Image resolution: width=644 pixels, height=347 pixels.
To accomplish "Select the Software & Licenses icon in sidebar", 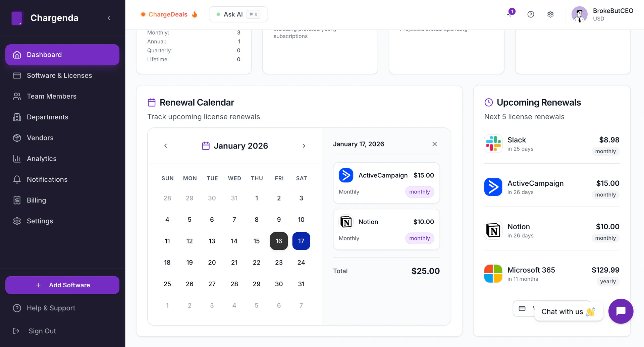I will click(x=17, y=75).
